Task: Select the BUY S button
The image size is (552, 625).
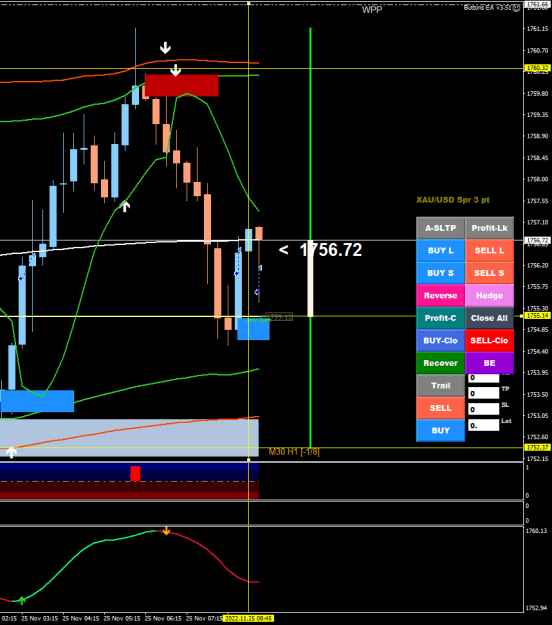Action: [440, 273]
